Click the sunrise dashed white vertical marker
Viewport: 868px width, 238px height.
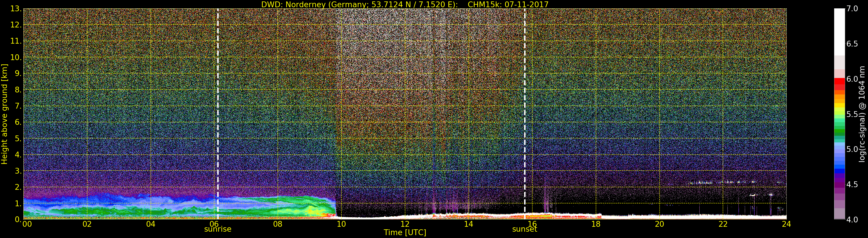point(218,114)
